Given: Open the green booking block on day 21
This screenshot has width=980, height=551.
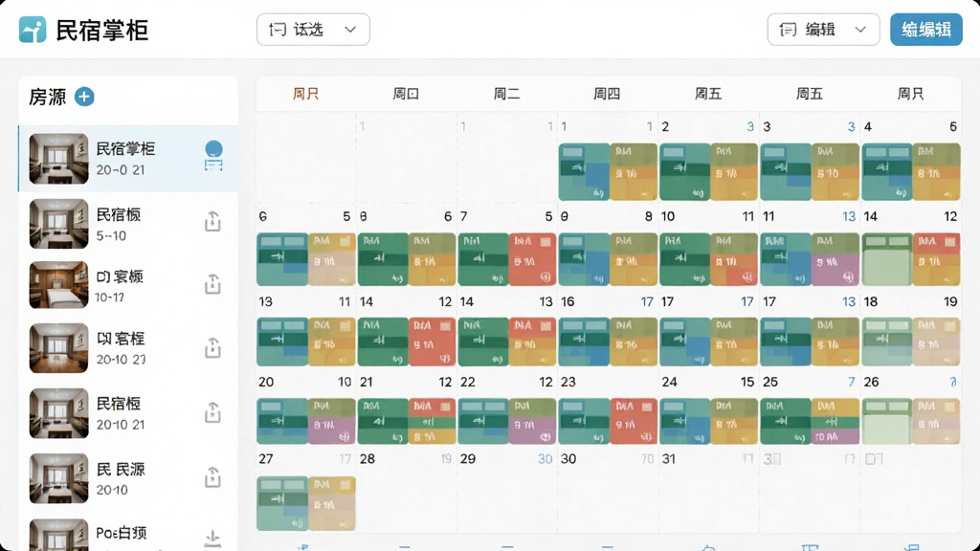Looking at the screenshot, I should point(383,421).
